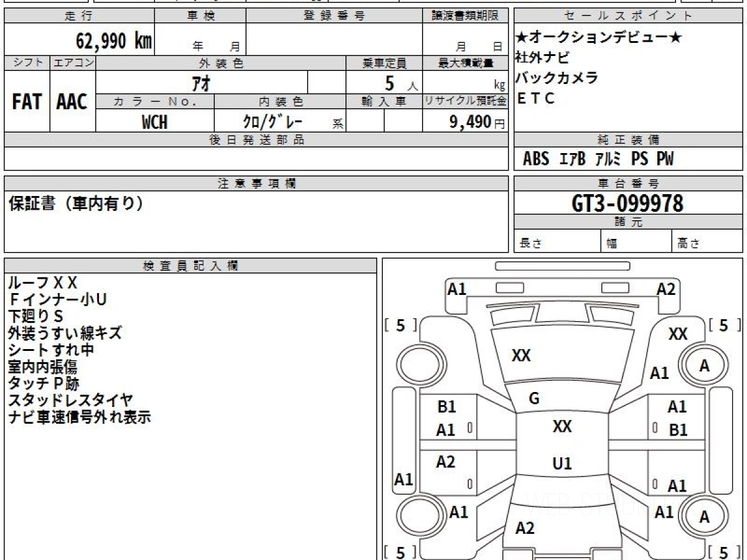
Task: Click the 外装うすい線キズ note
Action: tap(65, 334)
